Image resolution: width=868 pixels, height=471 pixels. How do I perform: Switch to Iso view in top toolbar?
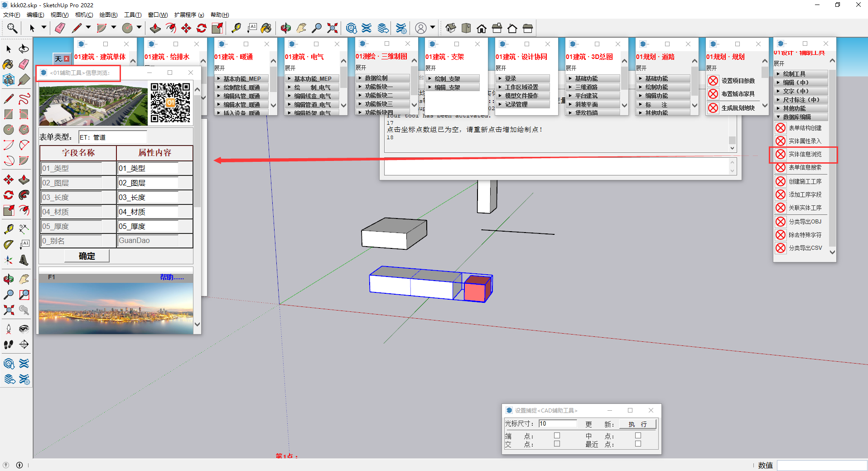pos(450,28)
